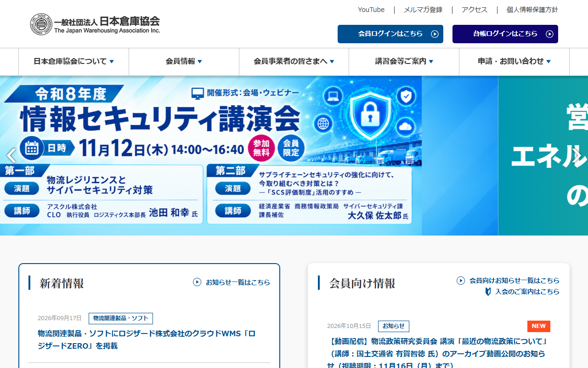Go to アクセス page

click(475, 10)
